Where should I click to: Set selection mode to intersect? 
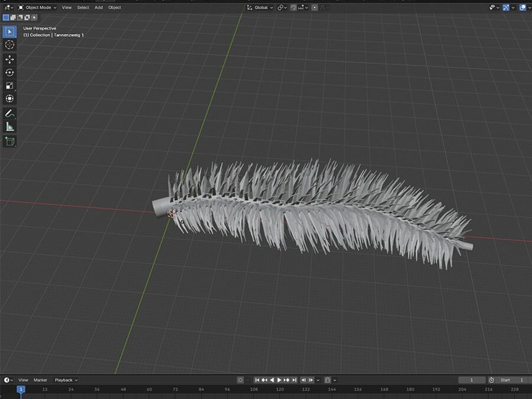click(x=34, y=17)
